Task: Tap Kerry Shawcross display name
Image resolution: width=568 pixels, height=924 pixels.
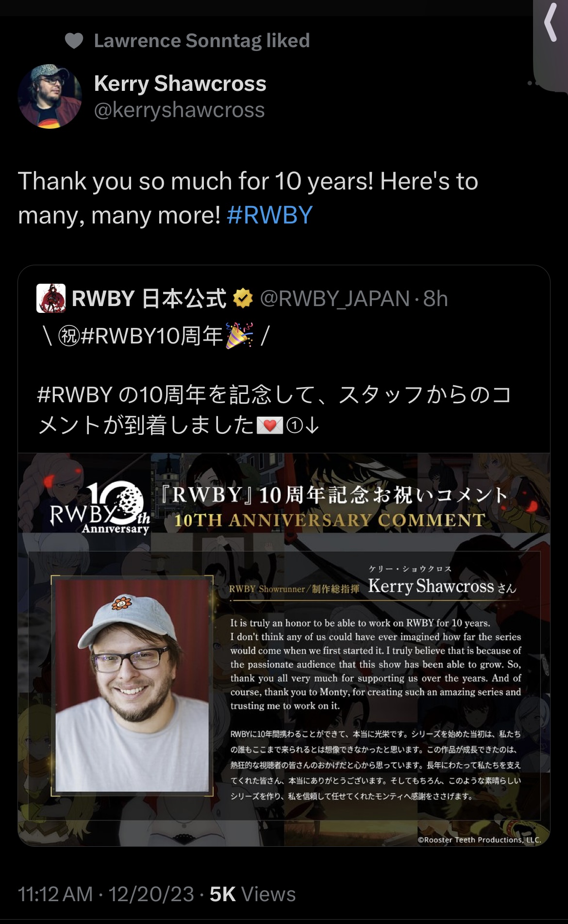Action: [x=180, y=84]
